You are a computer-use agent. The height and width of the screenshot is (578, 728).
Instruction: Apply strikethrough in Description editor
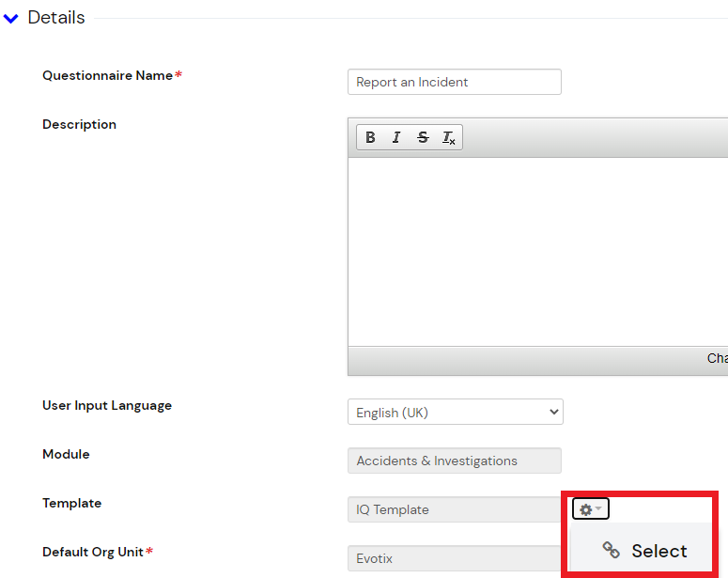pos(423,137)
